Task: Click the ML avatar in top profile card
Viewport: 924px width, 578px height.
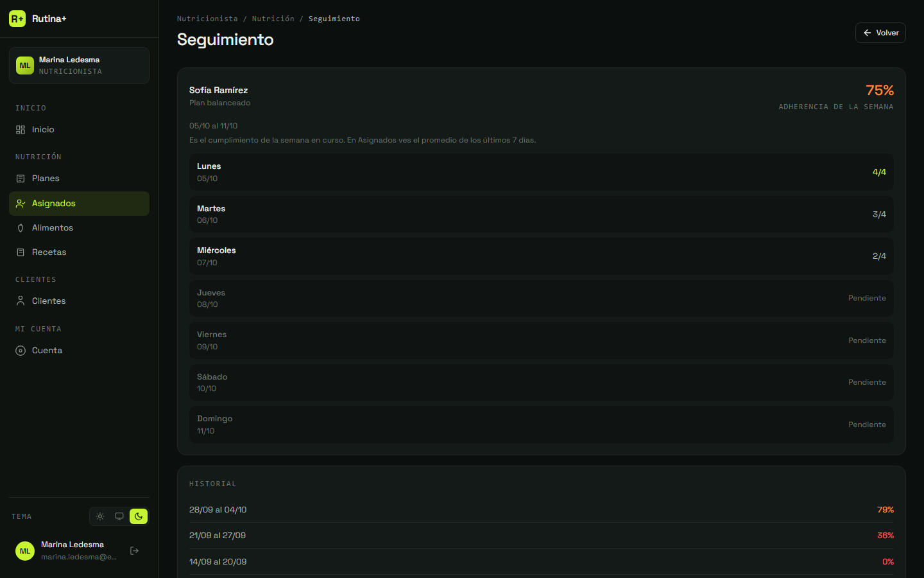Action: coord(25,66)
